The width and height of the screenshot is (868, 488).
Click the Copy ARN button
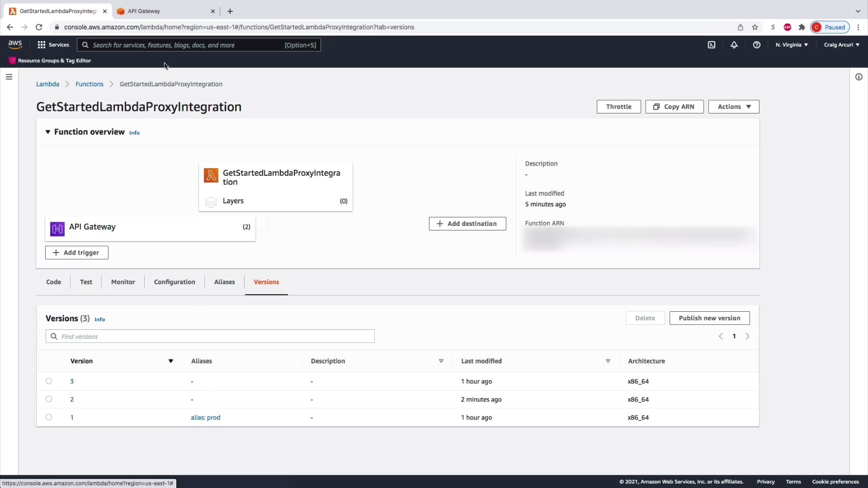pyautogui.click(x=674, y=106)
